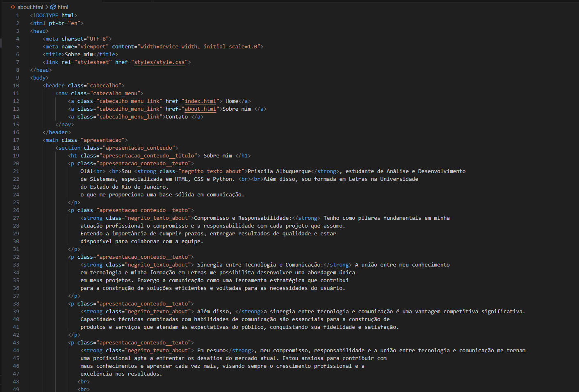
Task: Click the HTML file icon in the breadcrumb
Action: pos(13,7)
